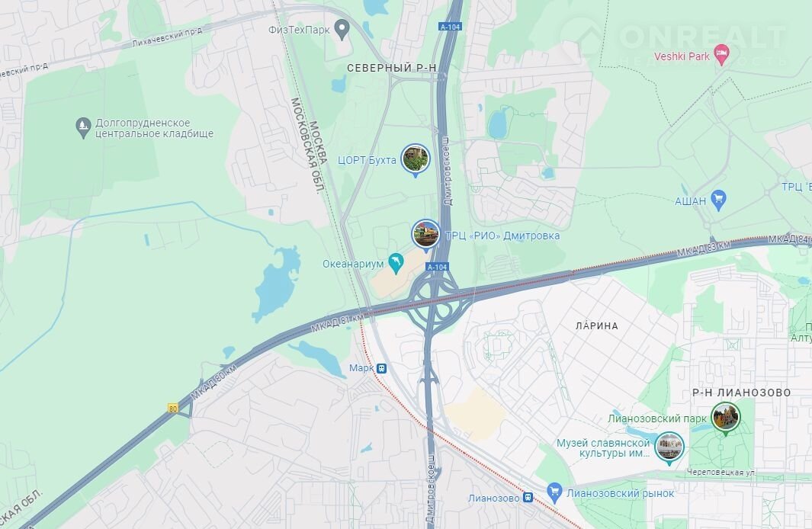Select the Долгопрудненское cemetery marker icon

click(83, 127)
